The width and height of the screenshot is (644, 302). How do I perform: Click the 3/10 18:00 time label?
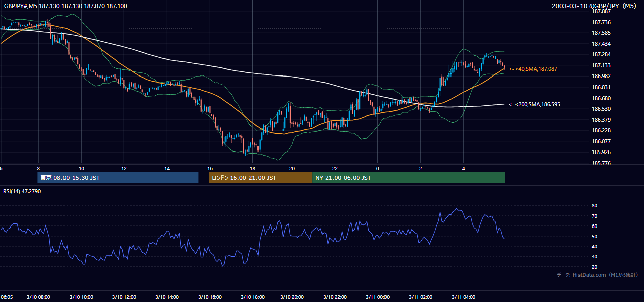point(253,297)
